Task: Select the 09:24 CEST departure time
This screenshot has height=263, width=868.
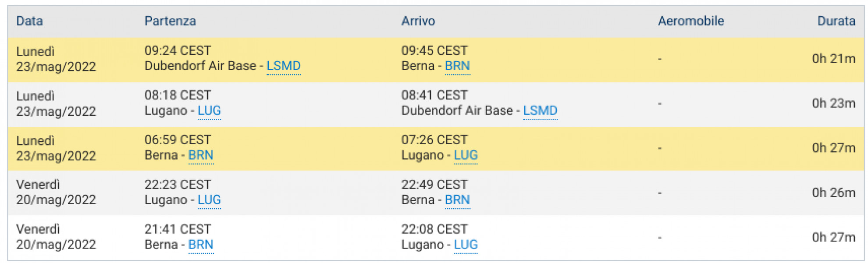Action: pos(178,51)
